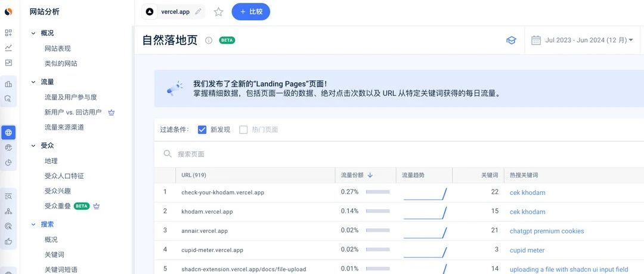The width and height of the screenshot is (644, 274).
Task: Click the Similarweb logo icon
Action: click(x=8, y=11)
